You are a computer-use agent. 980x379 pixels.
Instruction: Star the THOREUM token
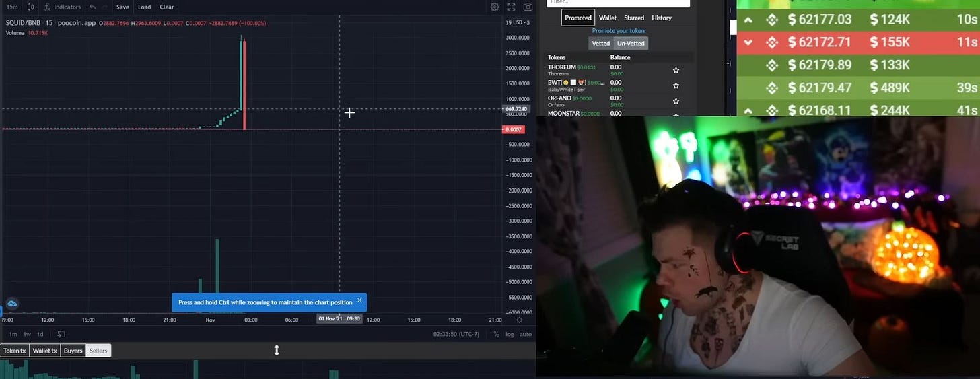[676, 70]
